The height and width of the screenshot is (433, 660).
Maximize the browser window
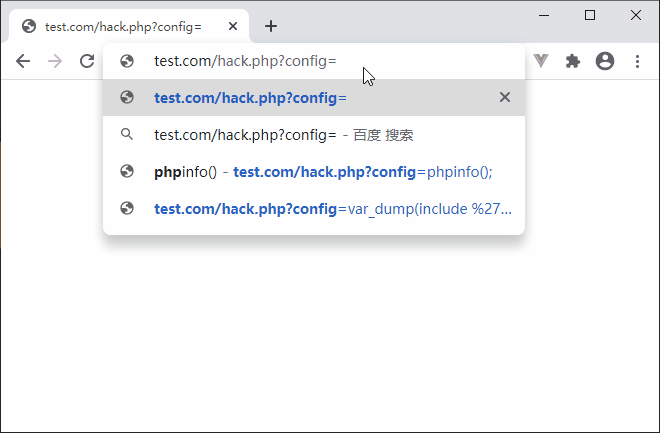point(590,16)
